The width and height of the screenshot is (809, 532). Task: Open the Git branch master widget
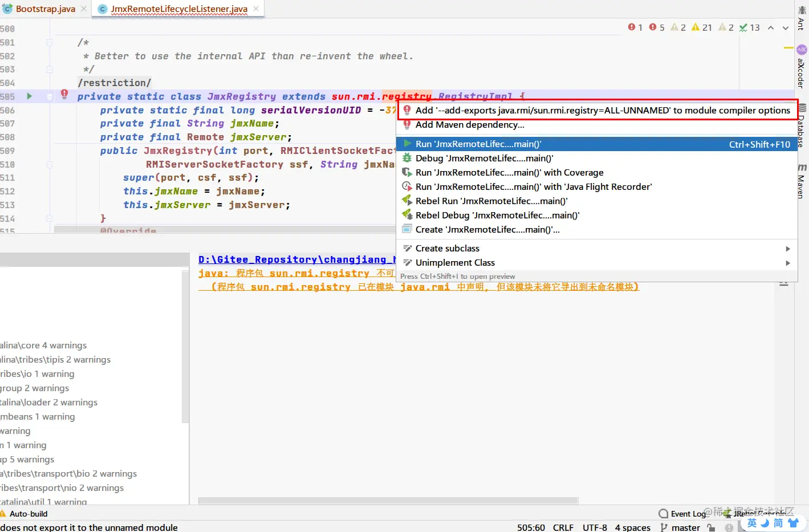[x=680, y=527]
